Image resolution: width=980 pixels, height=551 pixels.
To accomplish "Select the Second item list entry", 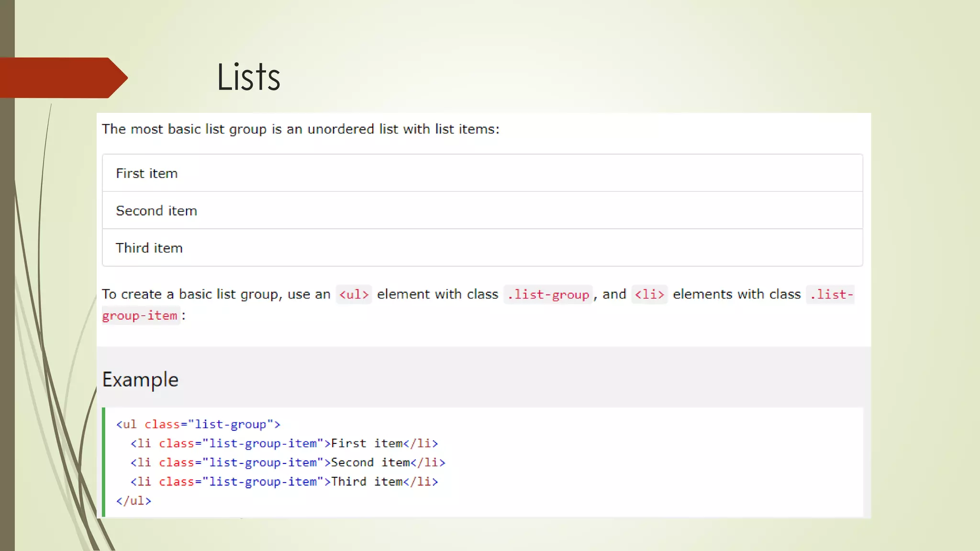I will pyautogui.click(x=156, y=210).
